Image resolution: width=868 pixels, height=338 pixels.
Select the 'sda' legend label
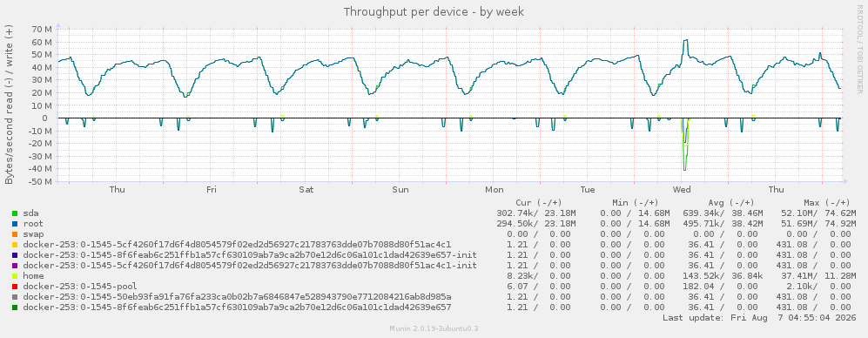point(31,213)
